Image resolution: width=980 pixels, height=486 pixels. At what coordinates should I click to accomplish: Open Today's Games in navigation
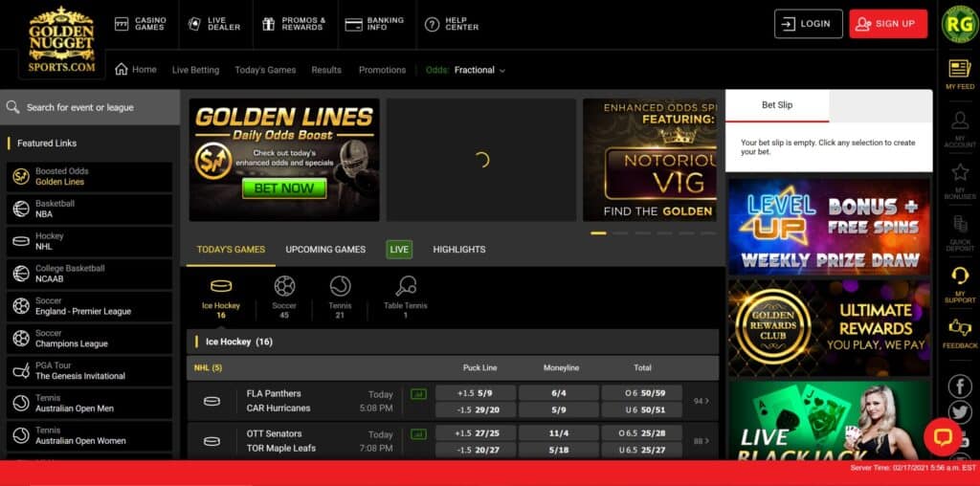pos(266,70)
